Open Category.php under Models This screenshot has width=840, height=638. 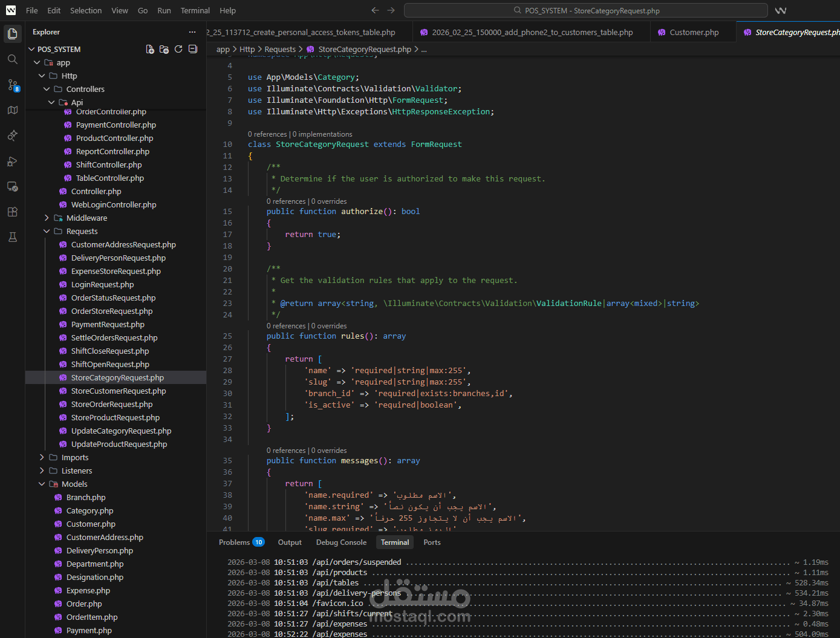point(90,510)
